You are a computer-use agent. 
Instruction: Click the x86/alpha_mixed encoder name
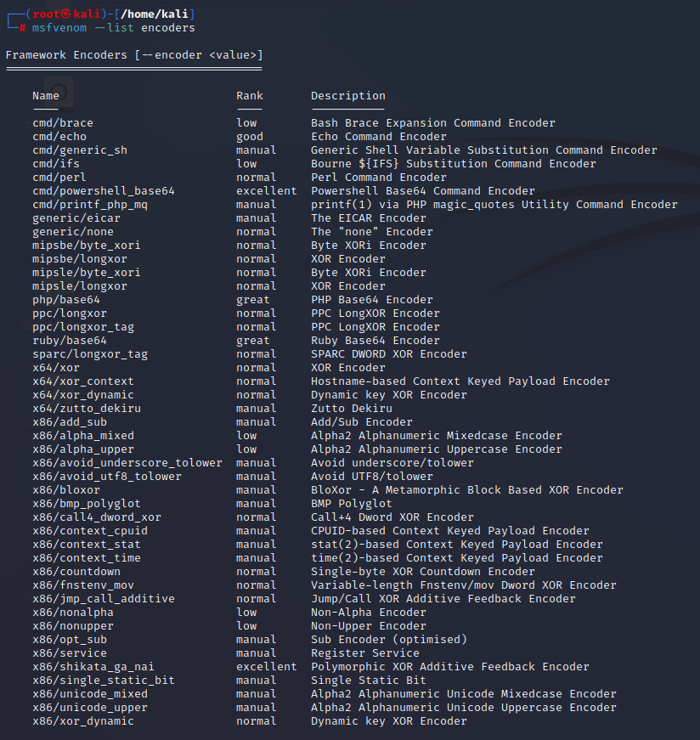pyautogui.click(x=83, y=436)
